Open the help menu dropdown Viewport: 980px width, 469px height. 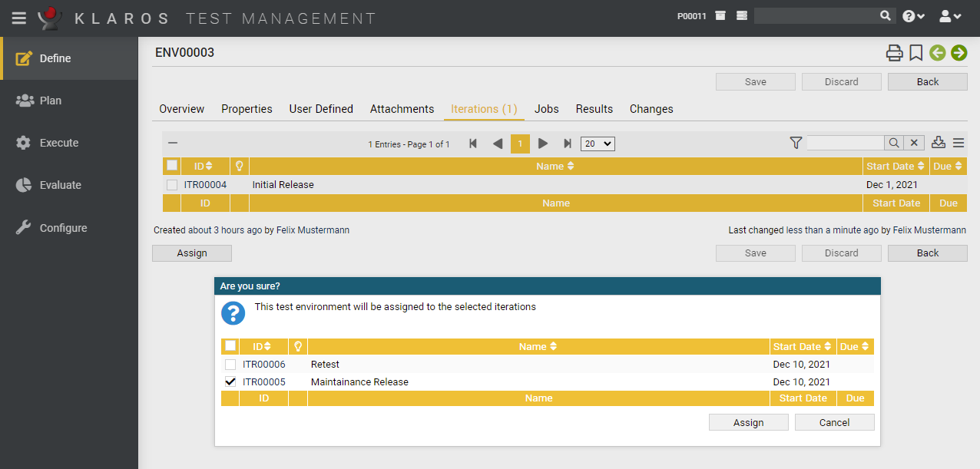pos(913,16)
